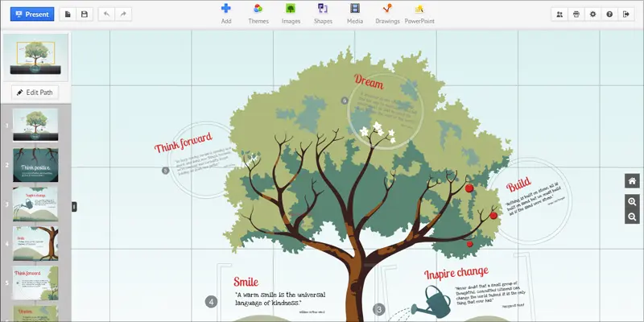Open the PowerPoint import menu
The image size is (644, 322).
tap(419, 14)
